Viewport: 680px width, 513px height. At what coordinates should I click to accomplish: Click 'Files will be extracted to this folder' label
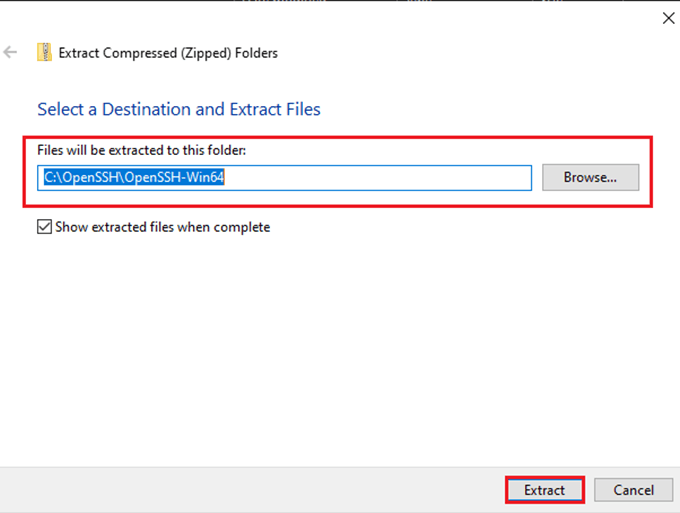(141, 150)
